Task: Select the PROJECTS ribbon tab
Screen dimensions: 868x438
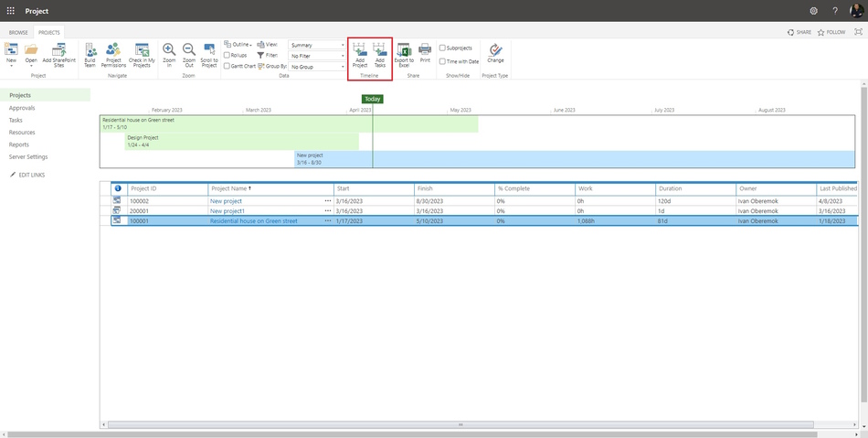Action: (x=49, y=33)
